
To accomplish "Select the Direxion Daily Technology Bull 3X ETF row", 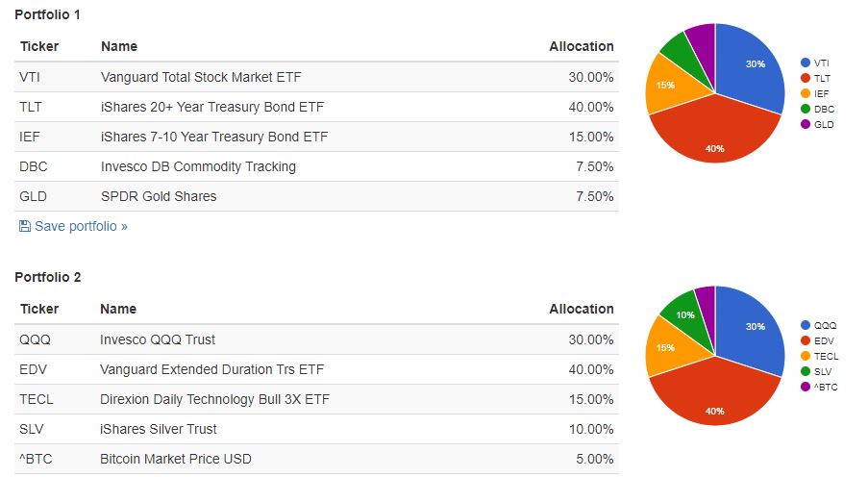I will coord(211,399).
